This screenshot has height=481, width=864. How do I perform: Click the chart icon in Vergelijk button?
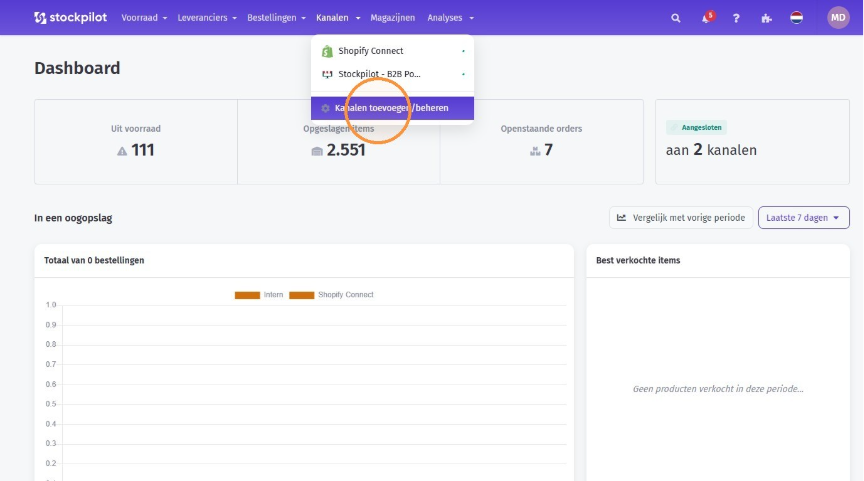[x=622, y=218]
